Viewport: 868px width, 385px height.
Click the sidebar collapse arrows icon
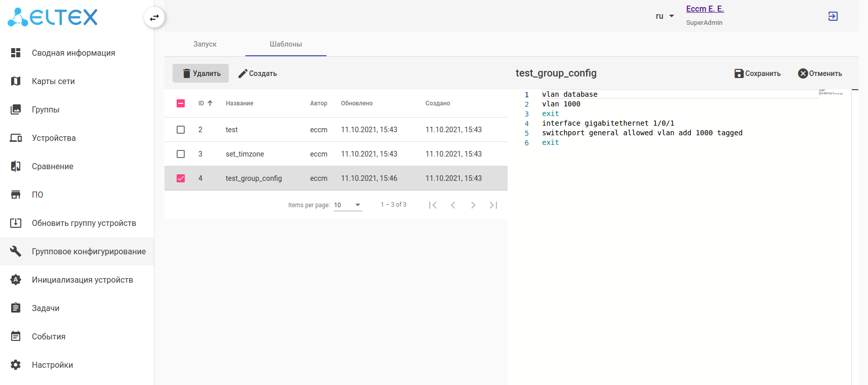(154, 18)
